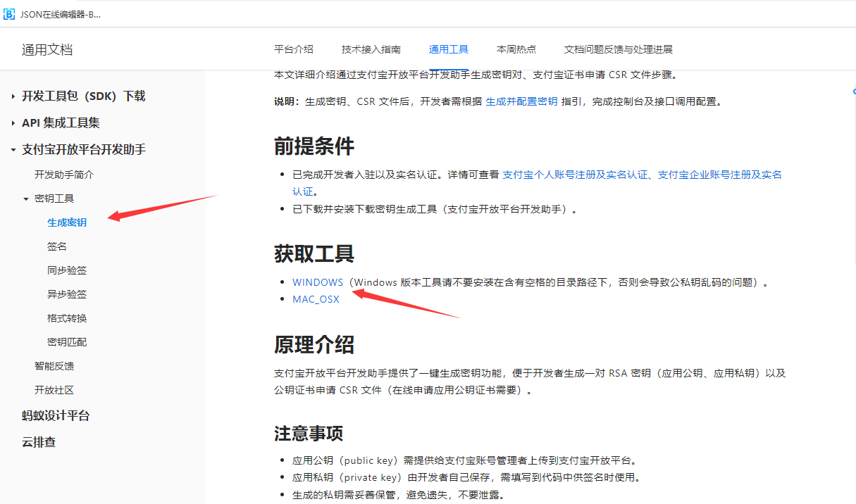Viewport: 856px width, 504px height.
Task: Open 支付宝个人账号注册及实名认证 link
Action: click(574, 175)
